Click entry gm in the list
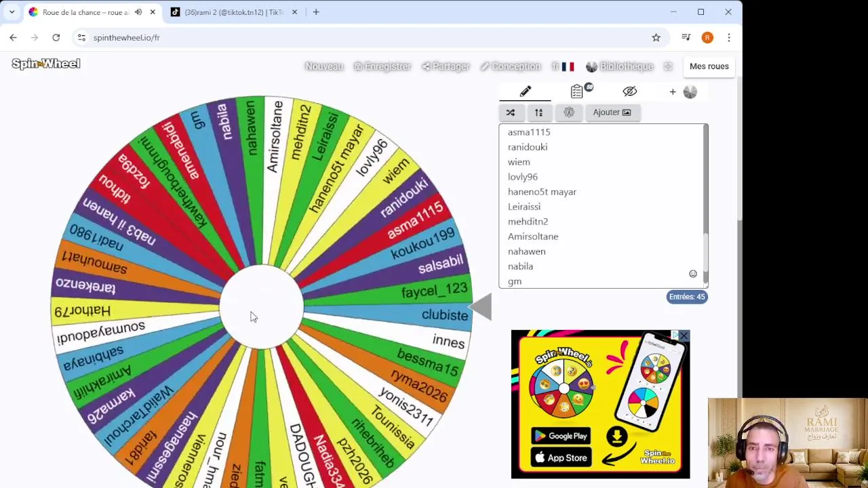The width and height of the screenshot is (868, 488). click(x=515, y=281)
